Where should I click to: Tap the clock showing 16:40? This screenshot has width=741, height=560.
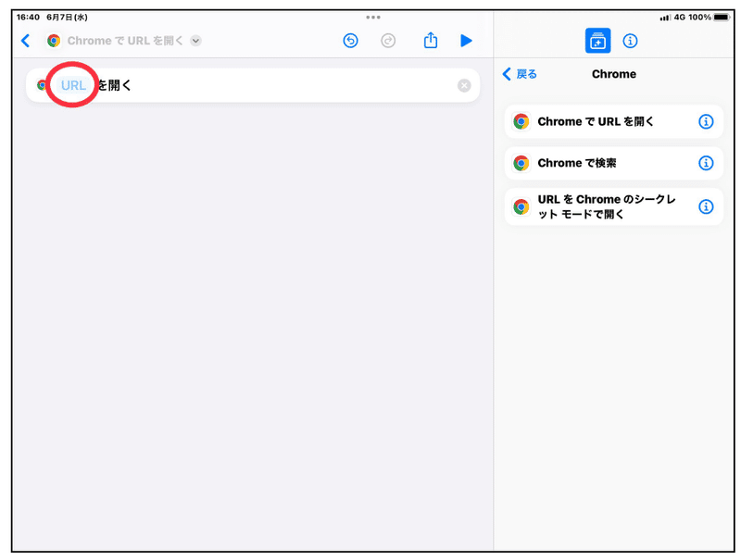tap(28, 18)
